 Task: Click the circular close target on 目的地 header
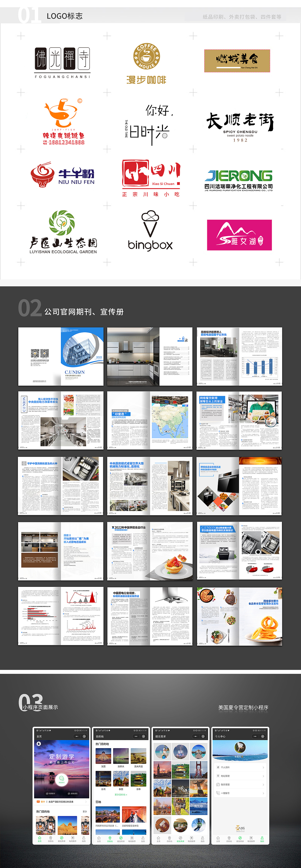[x=144, y=736]
